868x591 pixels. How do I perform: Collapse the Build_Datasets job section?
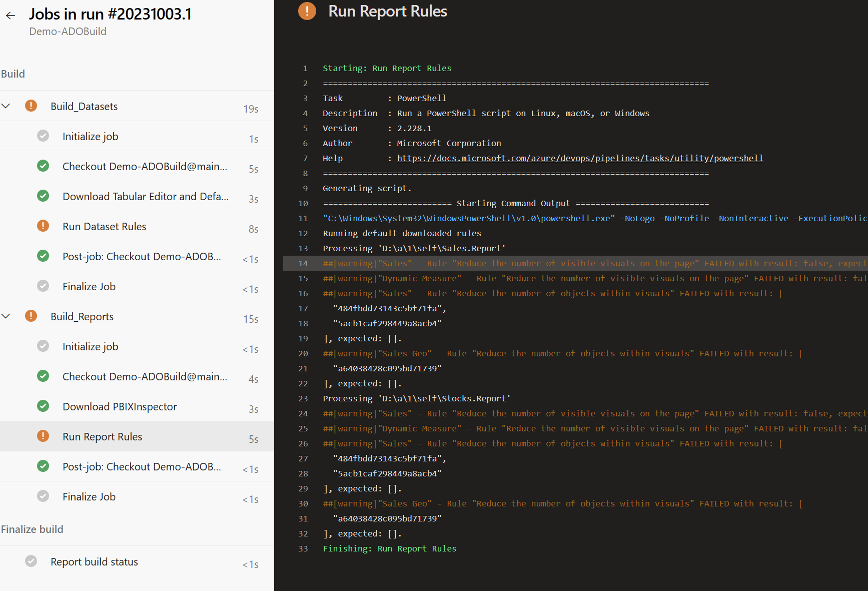pos(6,106)
